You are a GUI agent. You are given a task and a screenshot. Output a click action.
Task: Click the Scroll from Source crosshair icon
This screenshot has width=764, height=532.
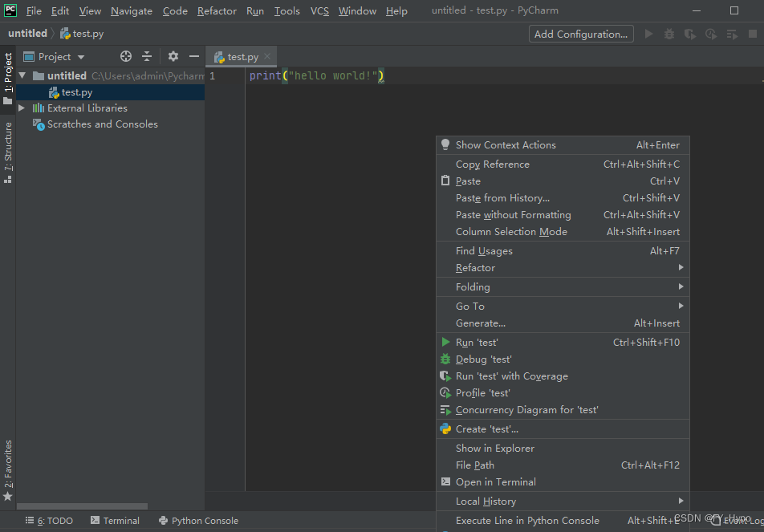(x=125, y=56)
